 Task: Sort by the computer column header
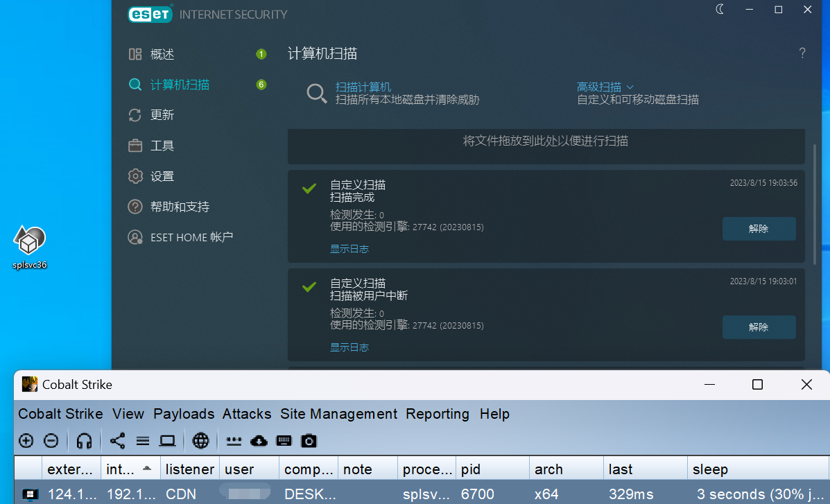pyautogui.click(x=309, y=469)
